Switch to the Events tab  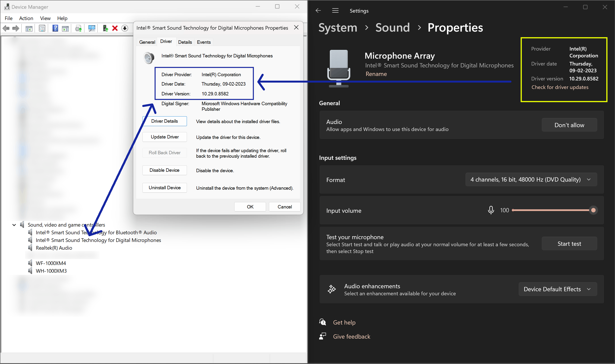[x=204, y=42]
